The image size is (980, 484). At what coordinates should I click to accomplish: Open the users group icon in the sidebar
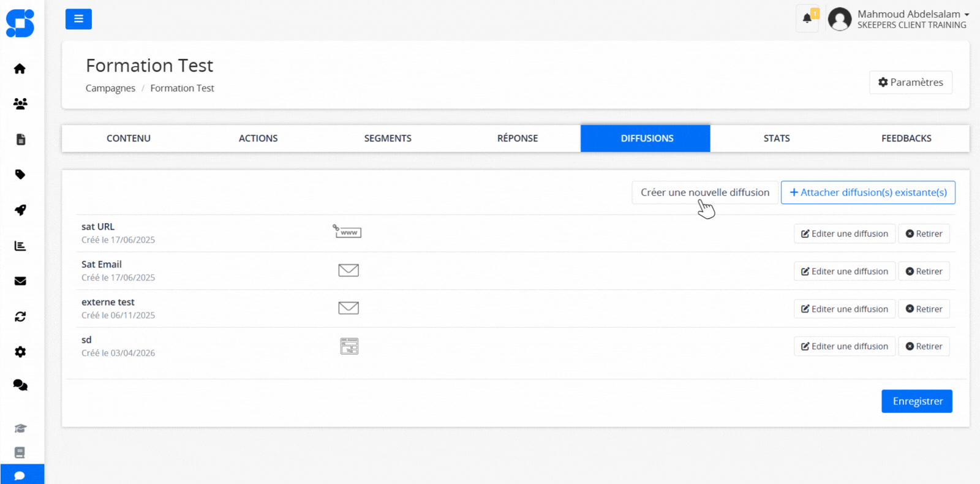(x=20, y=104)
